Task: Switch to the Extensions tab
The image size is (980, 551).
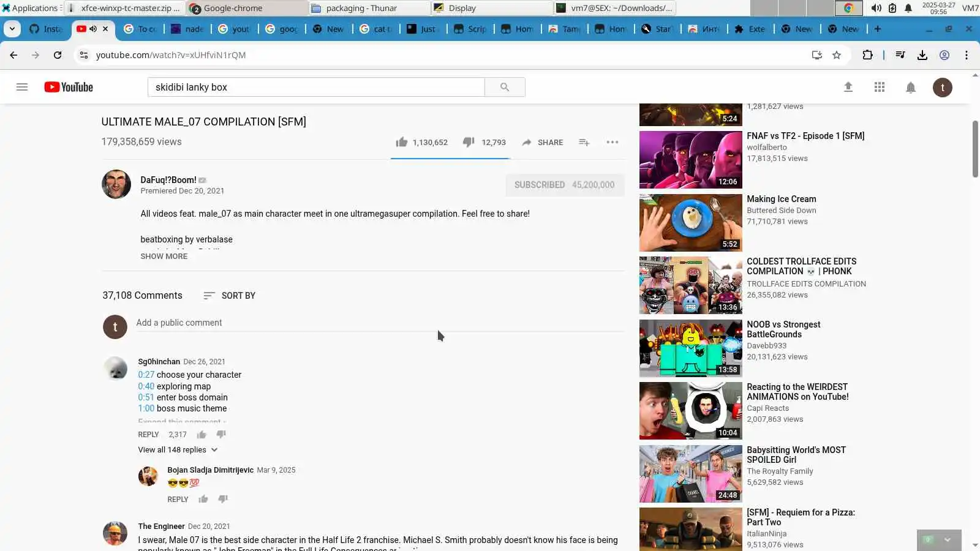Action: click(750, 29)
